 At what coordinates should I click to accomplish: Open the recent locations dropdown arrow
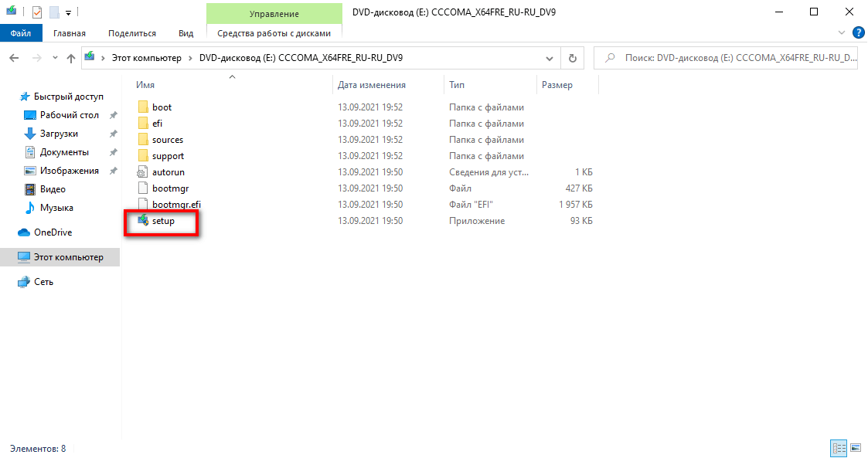[x=55, y=58]
